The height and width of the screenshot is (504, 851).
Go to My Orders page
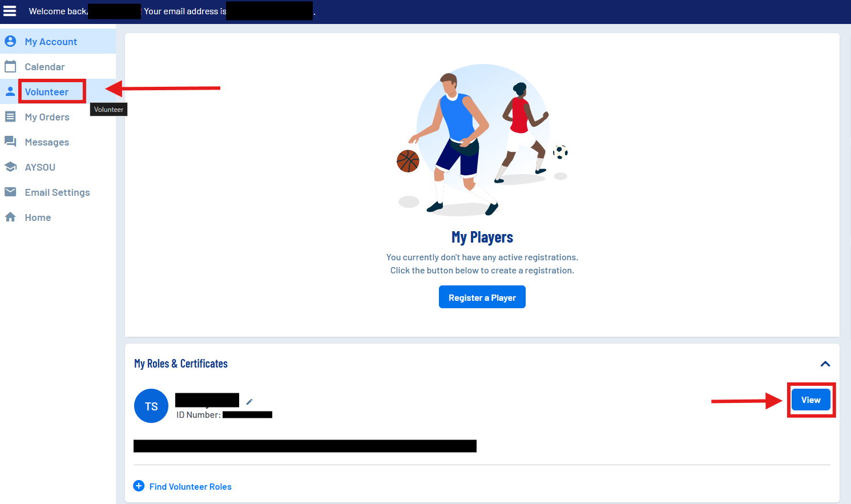coord(47,117)
